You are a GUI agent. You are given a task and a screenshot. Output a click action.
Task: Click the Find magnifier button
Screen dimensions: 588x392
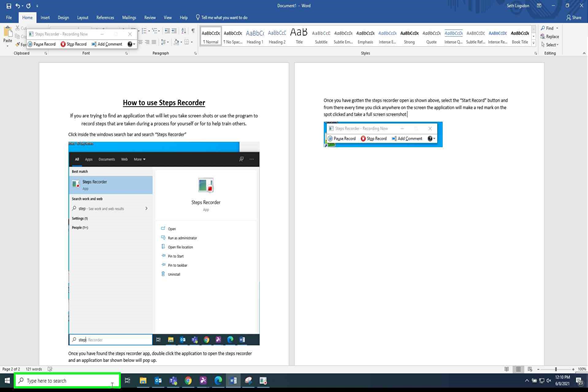coord(547,28)
